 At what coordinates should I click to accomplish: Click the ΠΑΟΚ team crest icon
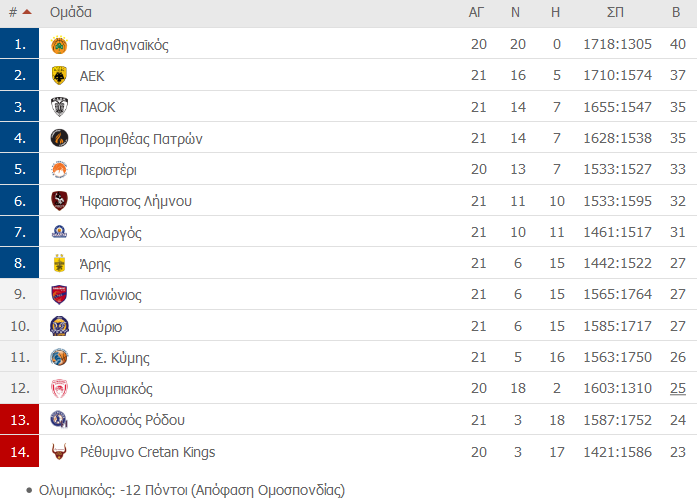coord(59,107)
